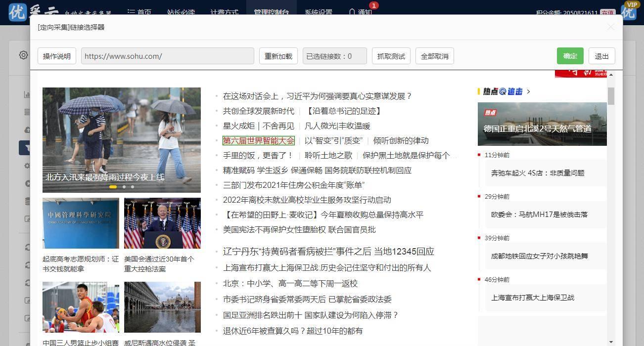
Task: Select the 管理控制台 navigation tab
Action: (272, 12)
